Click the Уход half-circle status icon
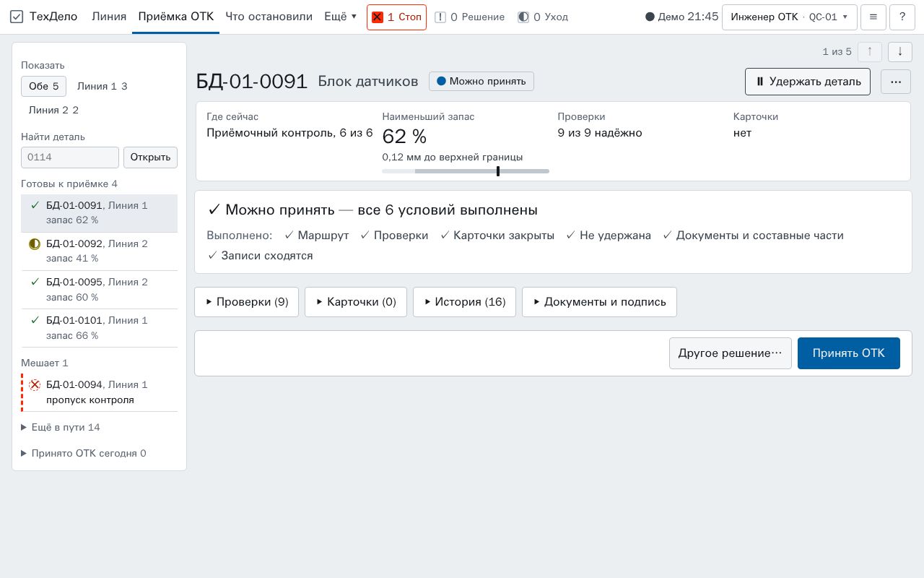Viewport: 924px width, 578px height. coord(523,17)
